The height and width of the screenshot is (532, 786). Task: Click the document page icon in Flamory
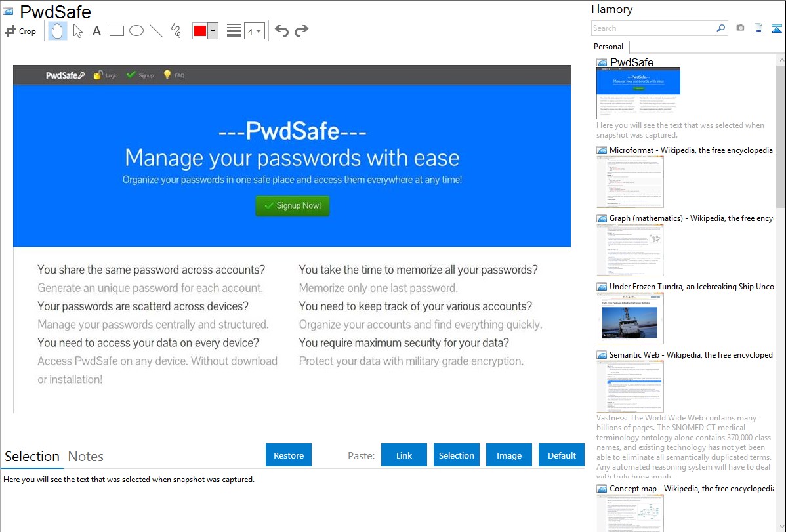[x=758, y=28]
